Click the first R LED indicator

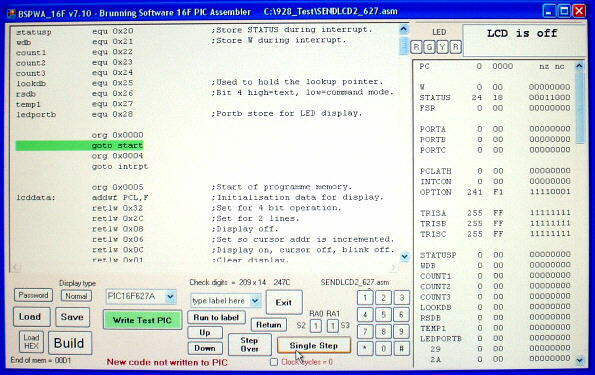[x=416, y=47]
